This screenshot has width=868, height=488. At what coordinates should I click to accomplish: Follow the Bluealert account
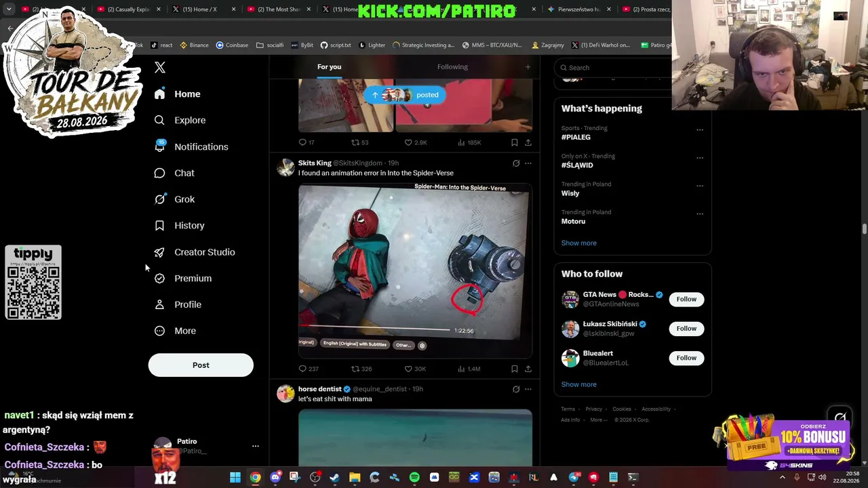coord(686,358)
